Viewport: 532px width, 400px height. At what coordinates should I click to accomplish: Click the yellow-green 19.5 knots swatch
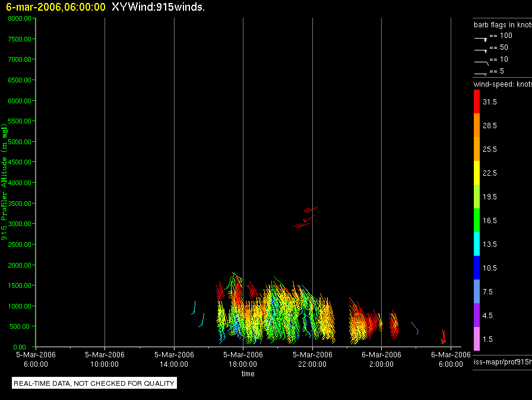coord(477,196)
